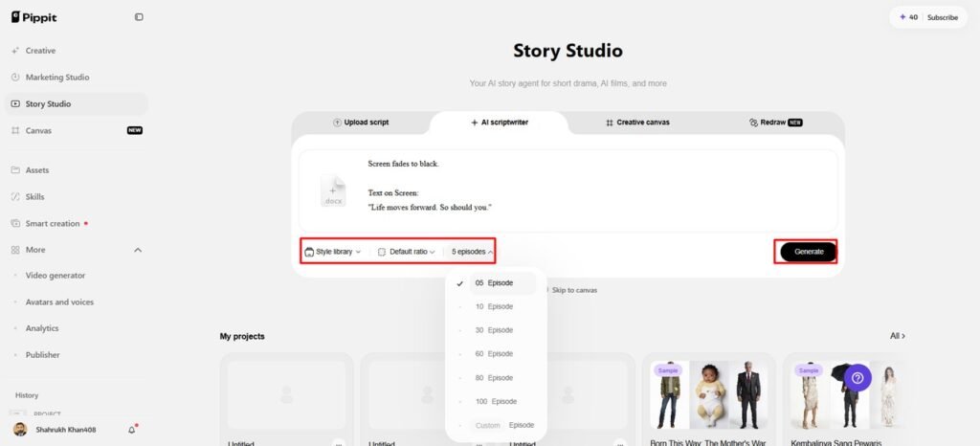Select 10 Episode option
The height and width of the screenshot is (446, 980).
pos(496,306)
